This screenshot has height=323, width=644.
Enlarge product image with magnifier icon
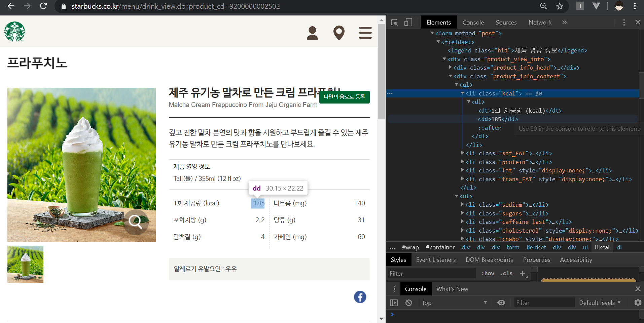(x=136, y=221)
